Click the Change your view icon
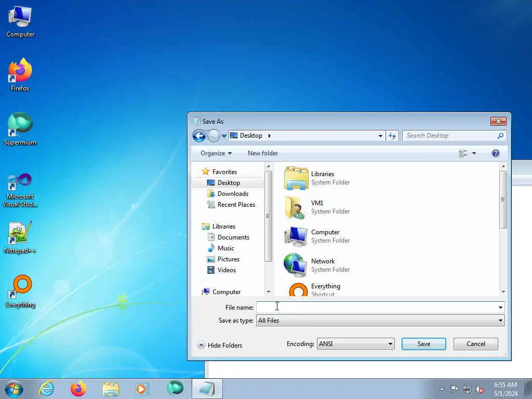This screenshot has height=399, width=532. click(463, 153)
